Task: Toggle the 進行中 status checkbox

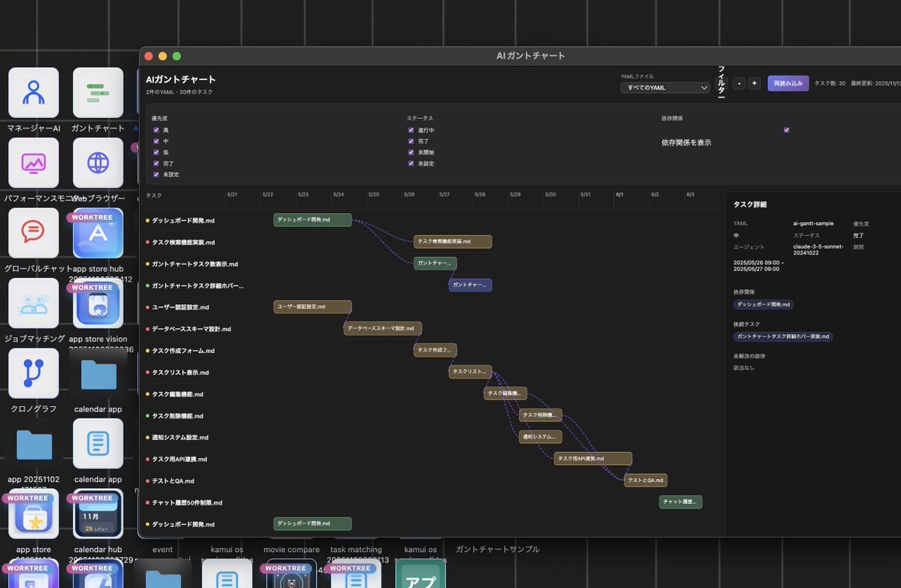Action: (411, 130)
